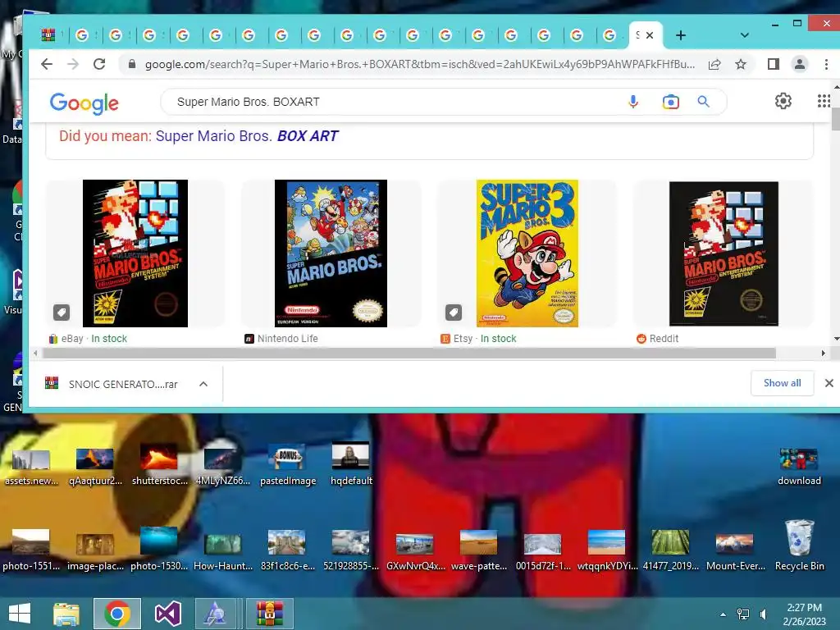Open the eBay Mario Bros. box art image
The height and width of the screenshot is (630, 840).
(x=135, y=253)
